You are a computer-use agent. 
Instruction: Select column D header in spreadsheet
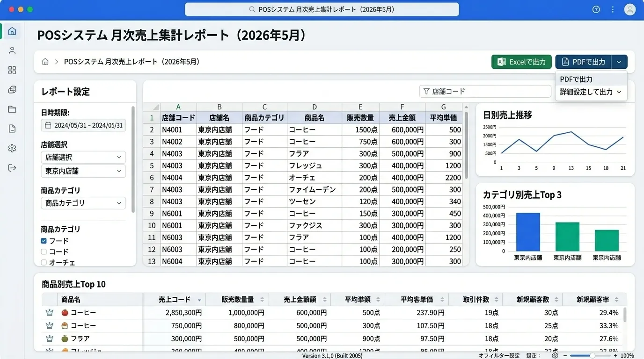[x=315, y=107]
